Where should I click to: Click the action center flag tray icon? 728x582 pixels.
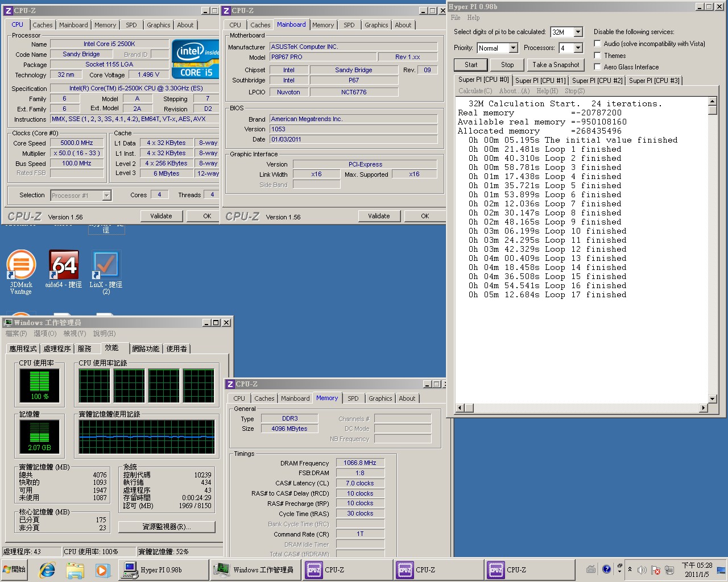point(656,569)
